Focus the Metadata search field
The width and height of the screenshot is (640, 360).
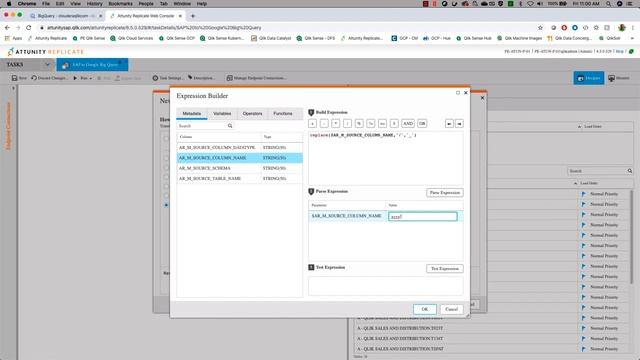[202, 126]
